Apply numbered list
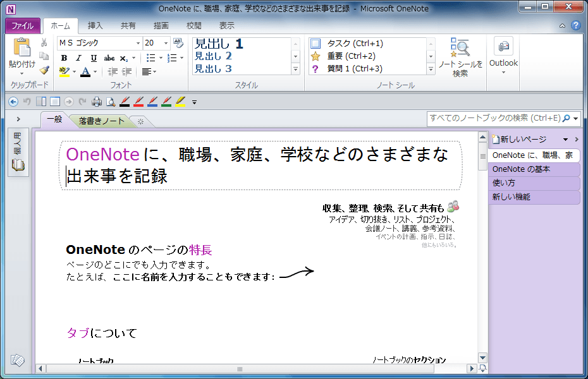The width and height of the screenshot is (588, 379). (172, 58)
